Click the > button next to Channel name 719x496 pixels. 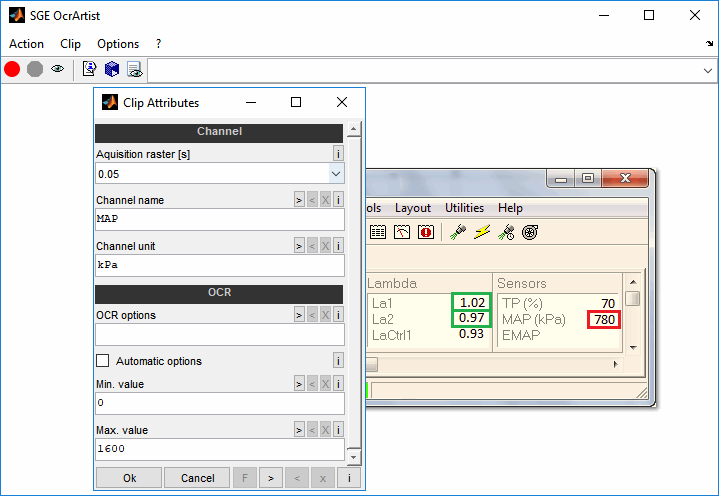pos(299,200)
